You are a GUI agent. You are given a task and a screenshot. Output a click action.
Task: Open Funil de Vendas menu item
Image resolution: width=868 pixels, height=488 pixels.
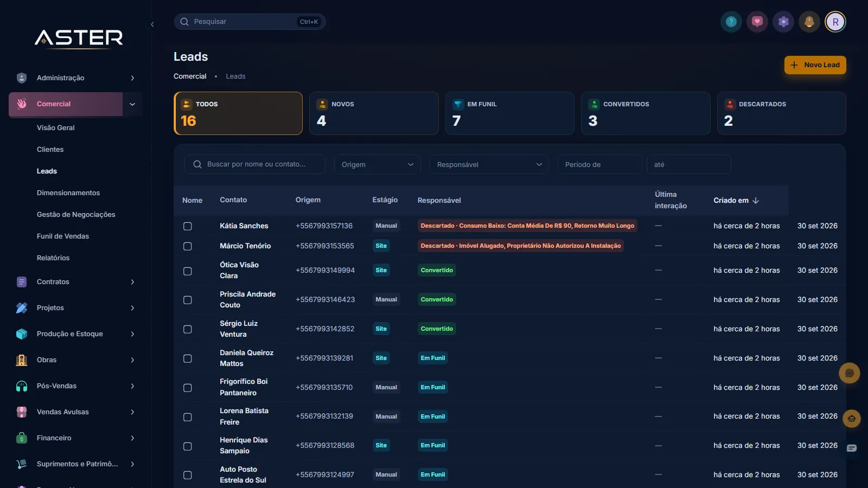[x=63, y=236]
